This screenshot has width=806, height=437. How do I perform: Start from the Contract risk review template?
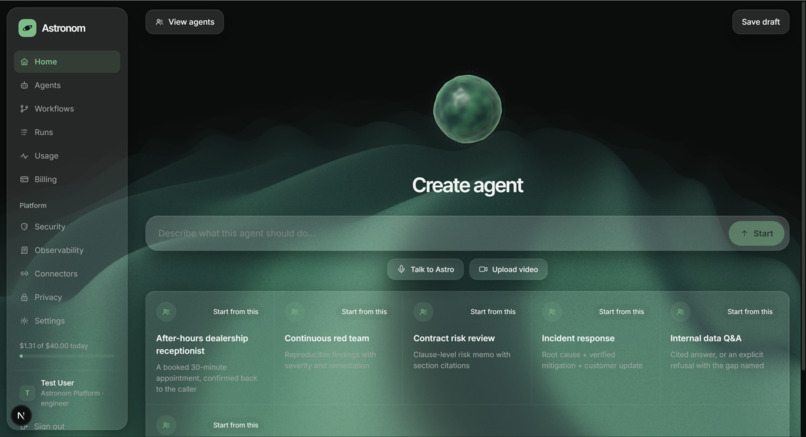[492, 312]
